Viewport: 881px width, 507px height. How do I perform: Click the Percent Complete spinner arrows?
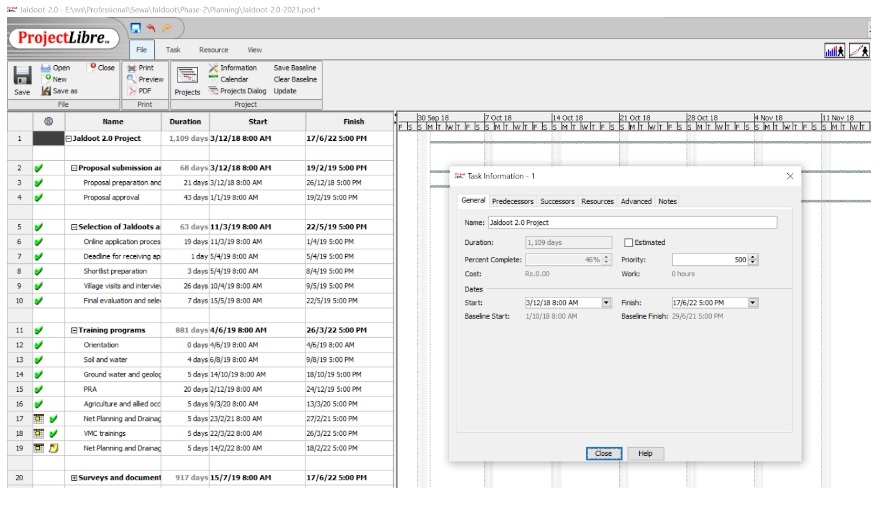coord(606,260)
